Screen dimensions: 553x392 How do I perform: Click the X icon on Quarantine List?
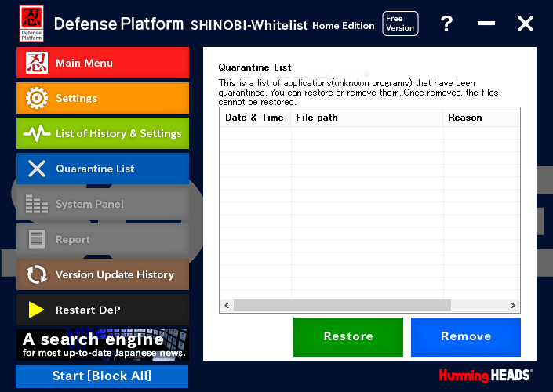click(36, 169)
